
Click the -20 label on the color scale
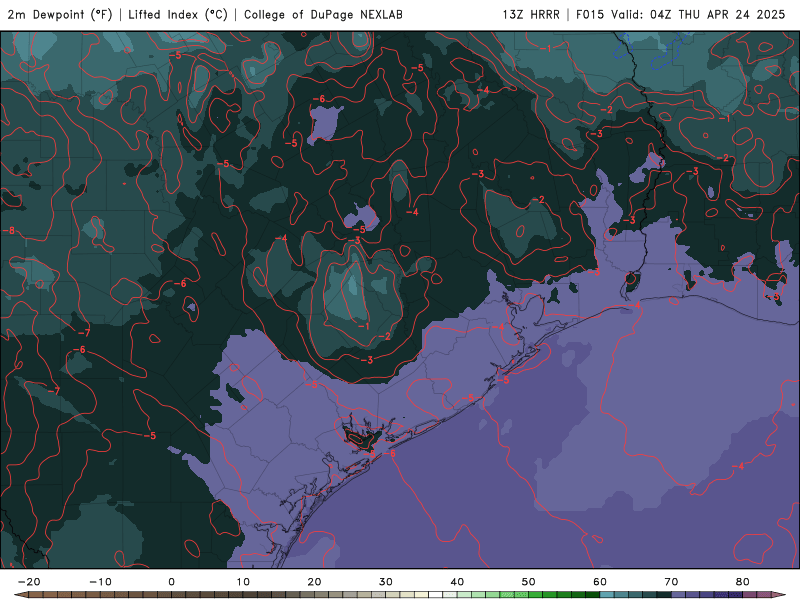click(x=29, y=582)
